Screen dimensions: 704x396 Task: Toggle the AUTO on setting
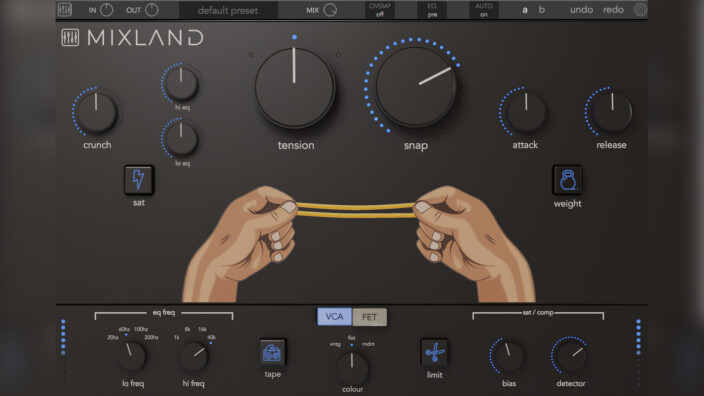click(x=484, y=10)
